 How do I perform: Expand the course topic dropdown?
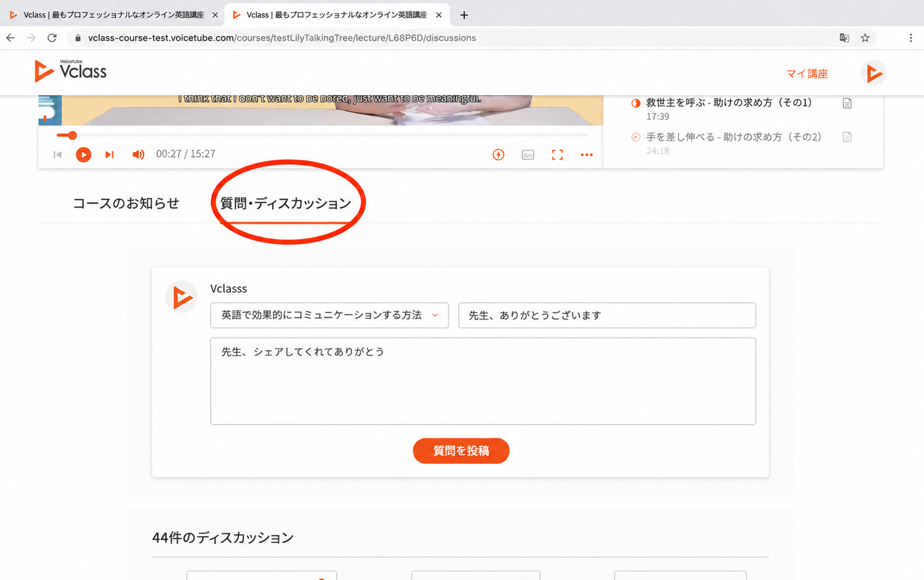click(329, 315)
